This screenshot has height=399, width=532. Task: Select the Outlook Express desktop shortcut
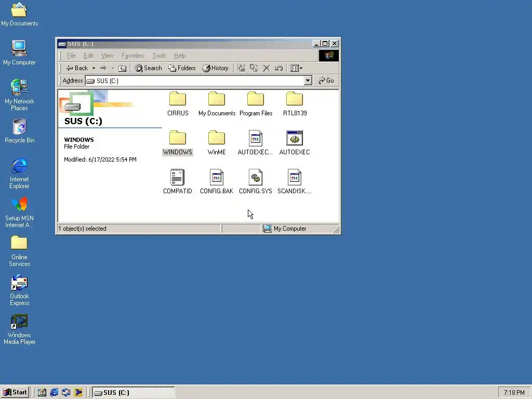click(19, 290)
